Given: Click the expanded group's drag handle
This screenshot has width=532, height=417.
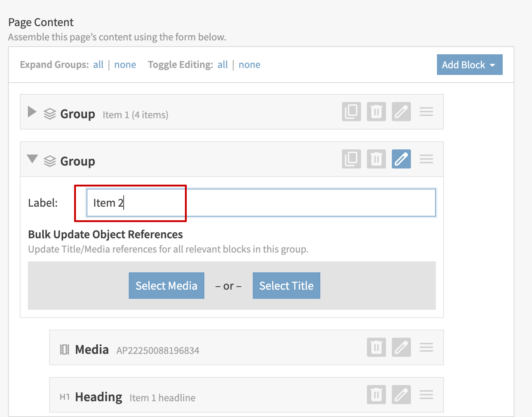Looking at the screenshot, I should (x=426, y=159).
